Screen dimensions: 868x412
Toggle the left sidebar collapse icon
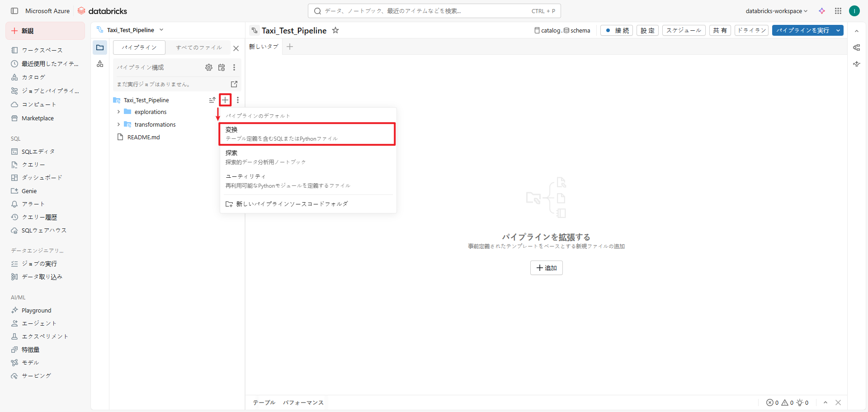(x=14, y=11)
